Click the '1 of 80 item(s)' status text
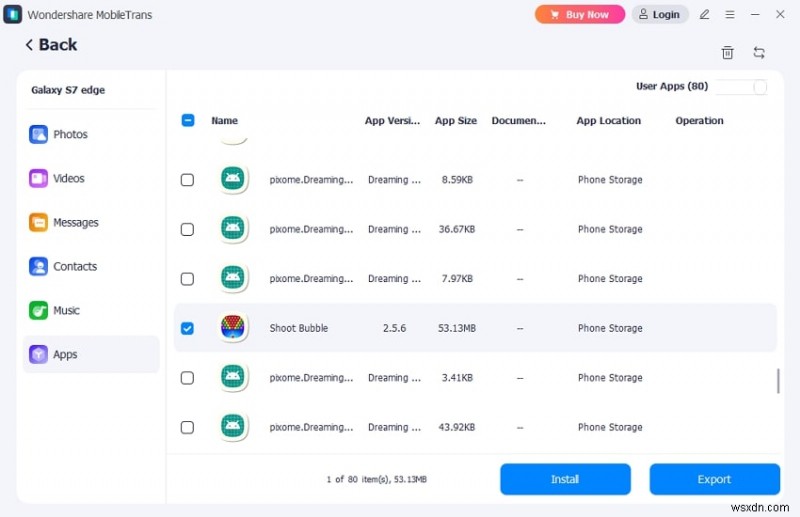This screenshot has width=800, height=517. (377, 479)
